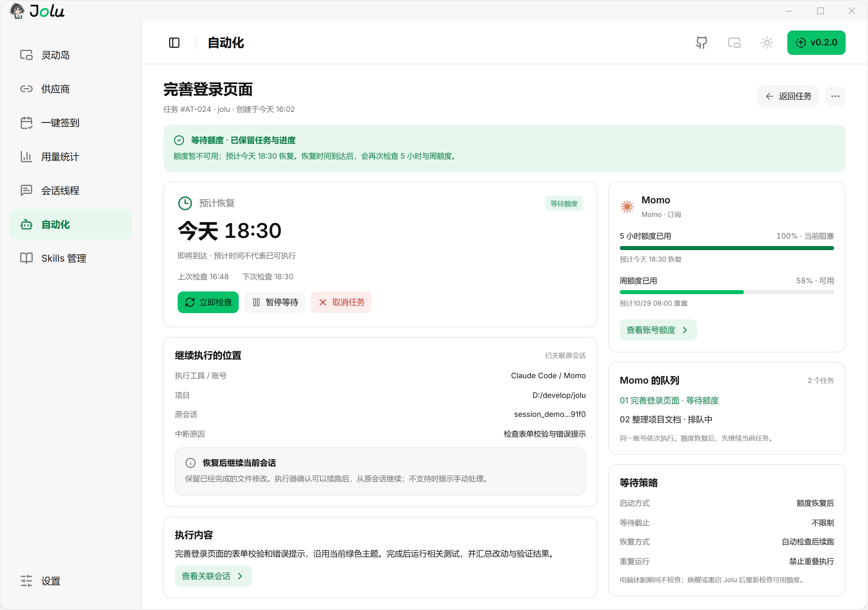Open 查看账号额度 link with chevron
This screenshot has height=610, width=868.
658,330
